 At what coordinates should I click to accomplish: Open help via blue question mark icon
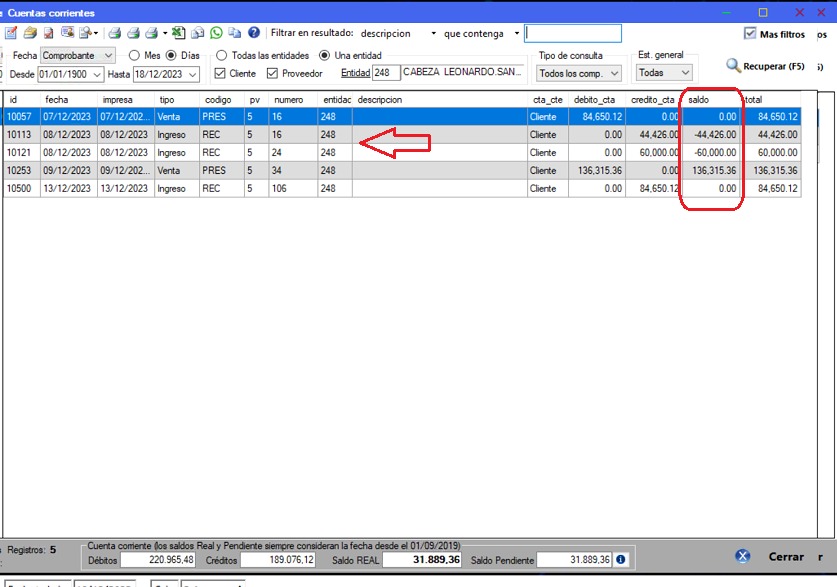(x=253, y=33)
